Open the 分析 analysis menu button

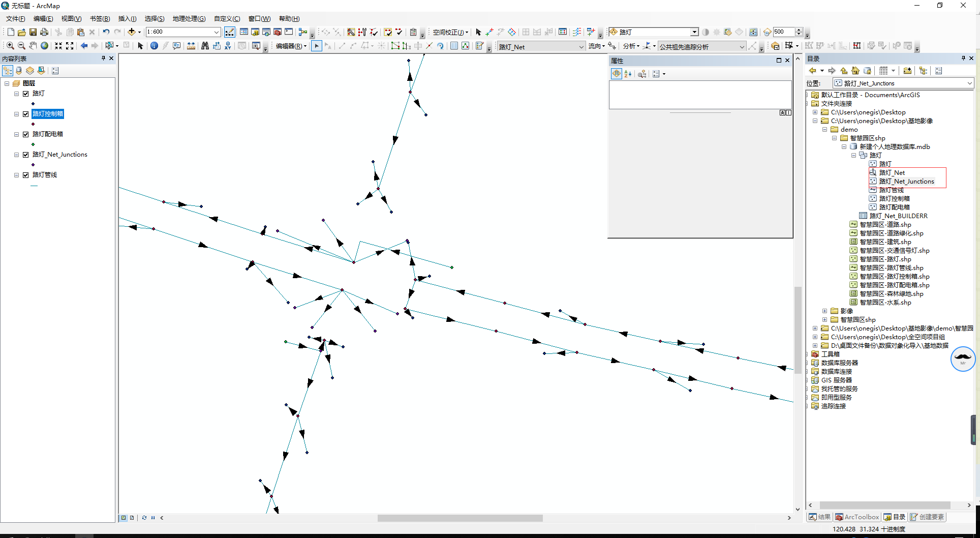[631, 46]
